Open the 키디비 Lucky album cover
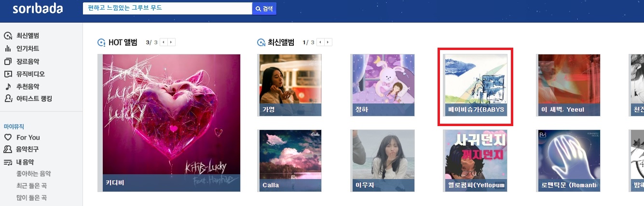Image resolution: width=644 pixels, height=206 pixels. point(171,123)
